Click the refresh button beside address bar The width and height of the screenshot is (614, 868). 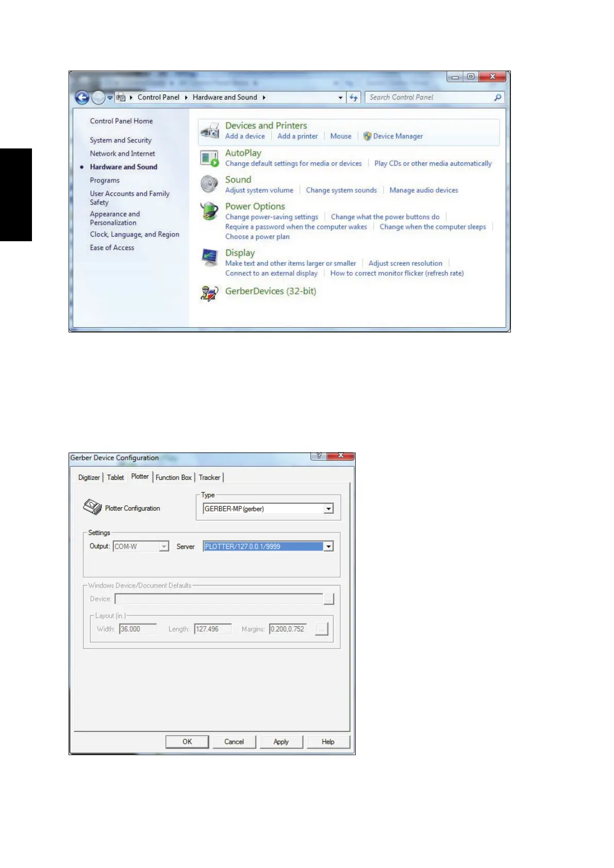tap(354, 97)
